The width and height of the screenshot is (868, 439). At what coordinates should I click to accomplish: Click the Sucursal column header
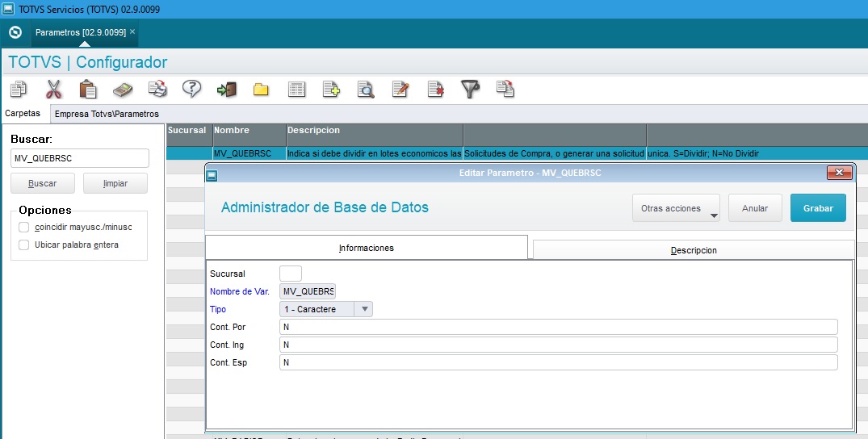[x=189, y=135]
